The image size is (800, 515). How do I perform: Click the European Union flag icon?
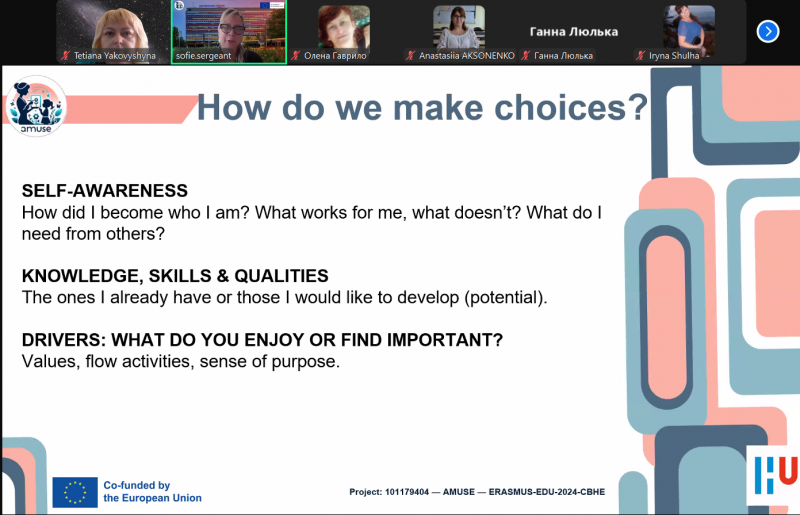pos(75,491)
